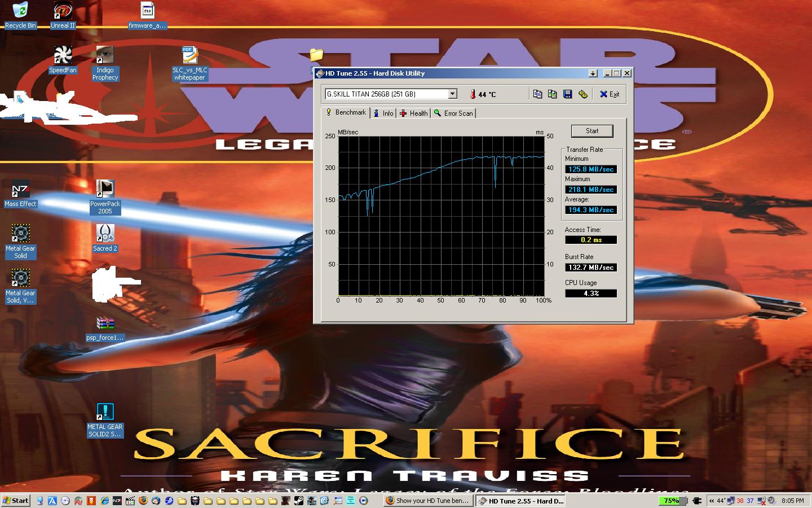Open the Health tab
This screenshot has height=508, width=812.
click(x=414, y=113)
